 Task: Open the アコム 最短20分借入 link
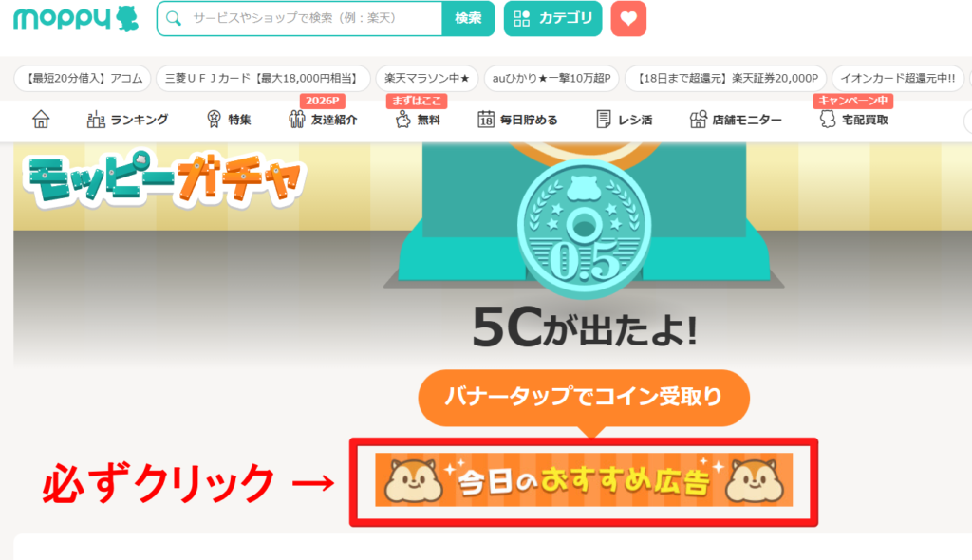83,78
